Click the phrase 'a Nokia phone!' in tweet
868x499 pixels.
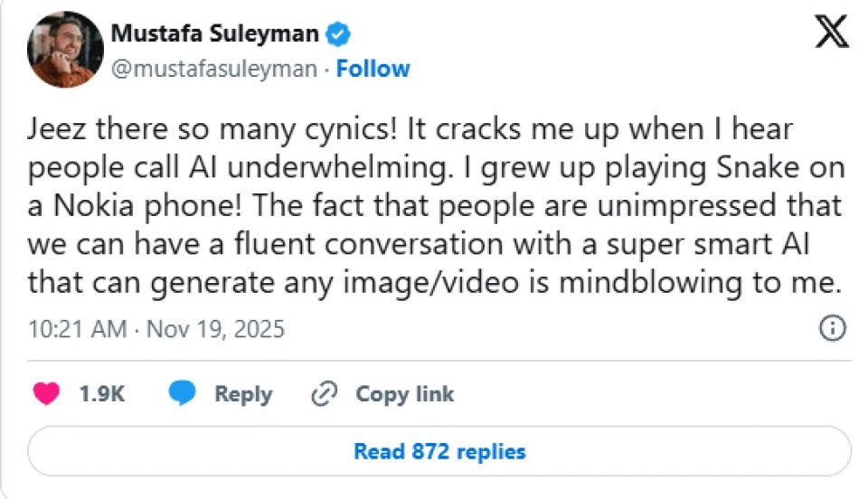click(x=127, y=206)
